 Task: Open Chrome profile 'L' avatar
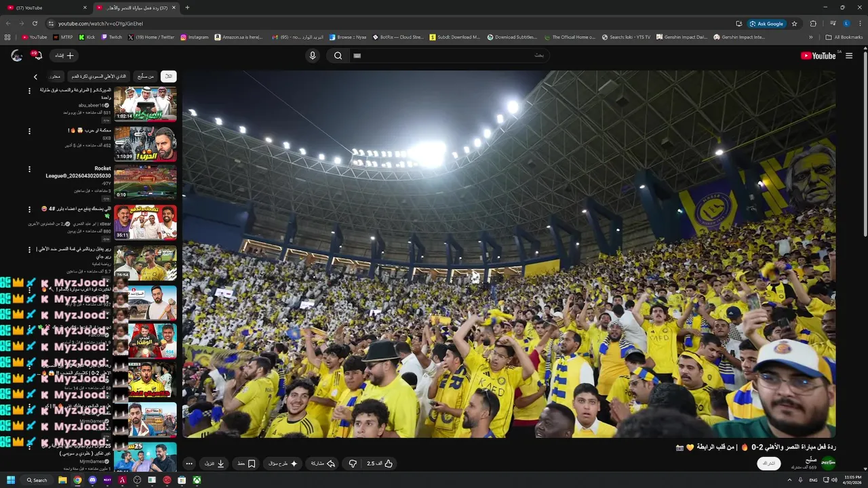coord(846,23)
